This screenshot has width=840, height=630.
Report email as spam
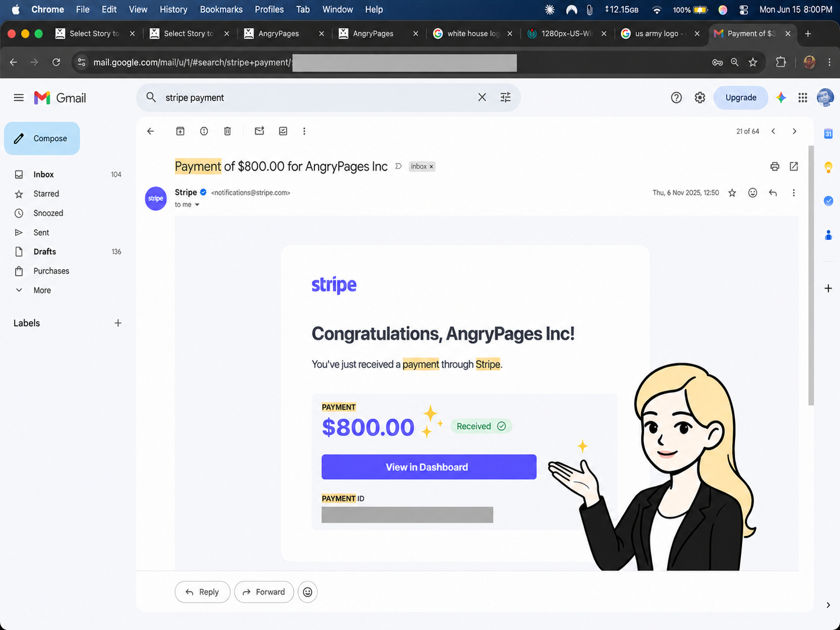204,131
